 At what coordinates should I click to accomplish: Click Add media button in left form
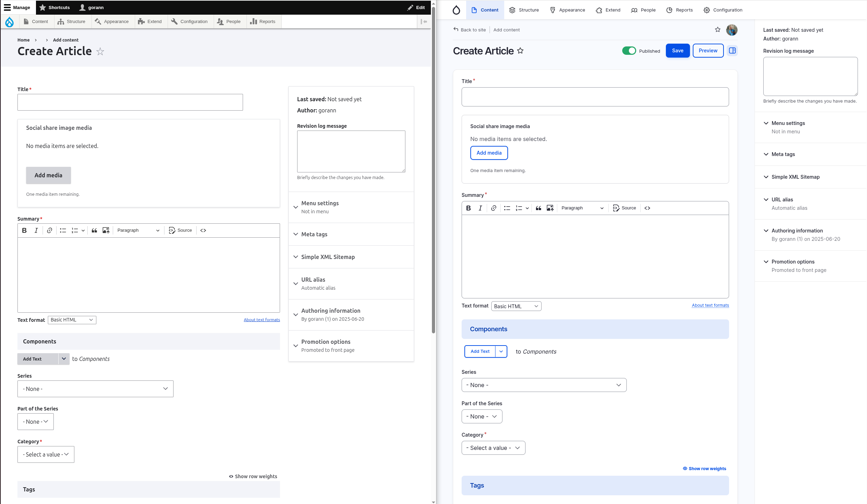coord(49,175)
